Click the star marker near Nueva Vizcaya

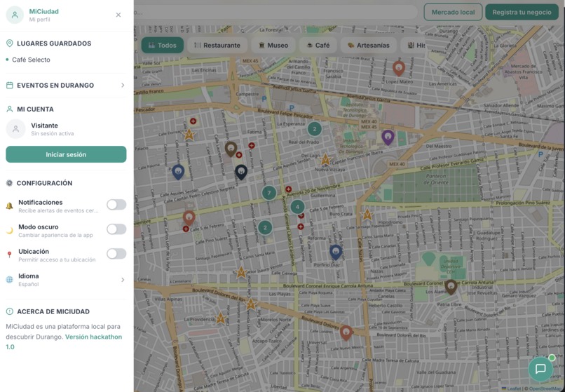click(325, 159)
